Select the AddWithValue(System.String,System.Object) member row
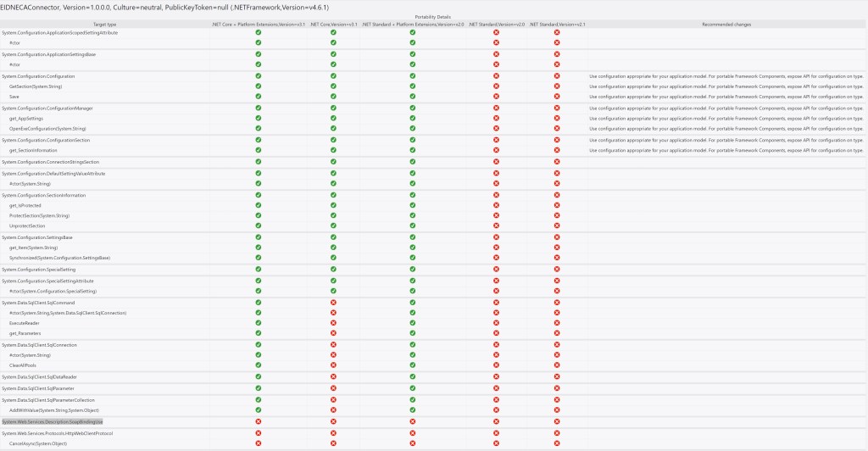The width and height of the screenshot is (868, 451). 53,409
